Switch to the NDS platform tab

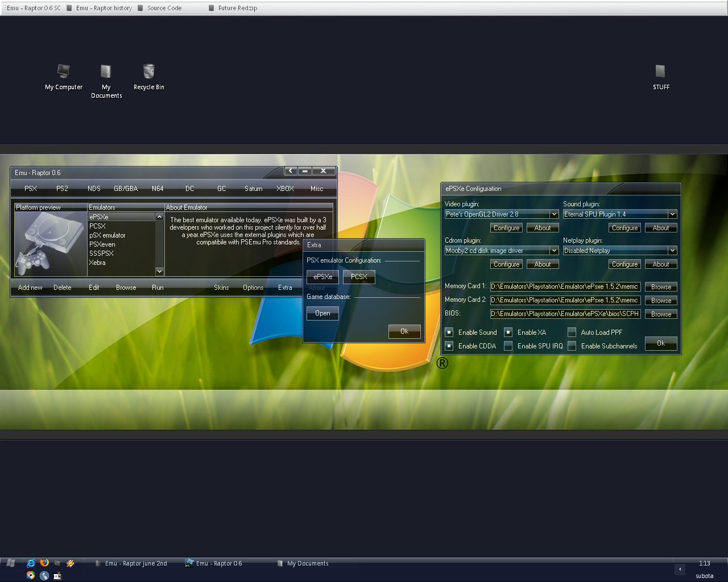[94, 188]
